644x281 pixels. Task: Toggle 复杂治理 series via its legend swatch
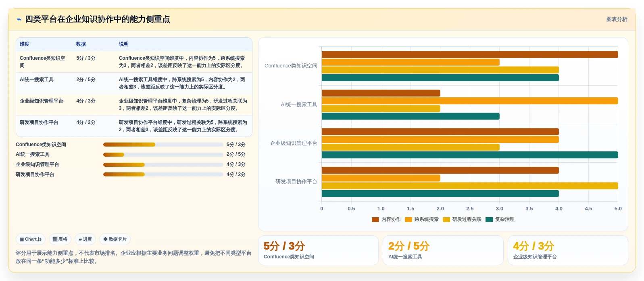tap(489, 220)
